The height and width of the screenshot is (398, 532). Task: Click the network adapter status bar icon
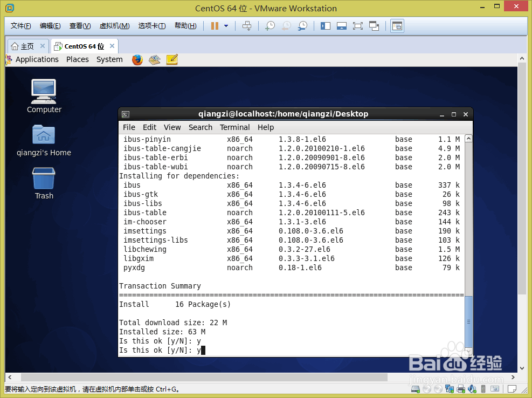pyautogui.click(x=450, y=389)
